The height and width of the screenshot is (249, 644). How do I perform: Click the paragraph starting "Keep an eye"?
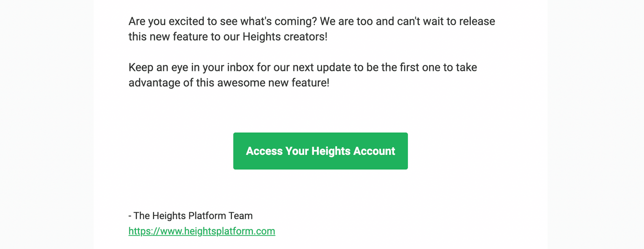pyautogui.click(x=303, y=75)
